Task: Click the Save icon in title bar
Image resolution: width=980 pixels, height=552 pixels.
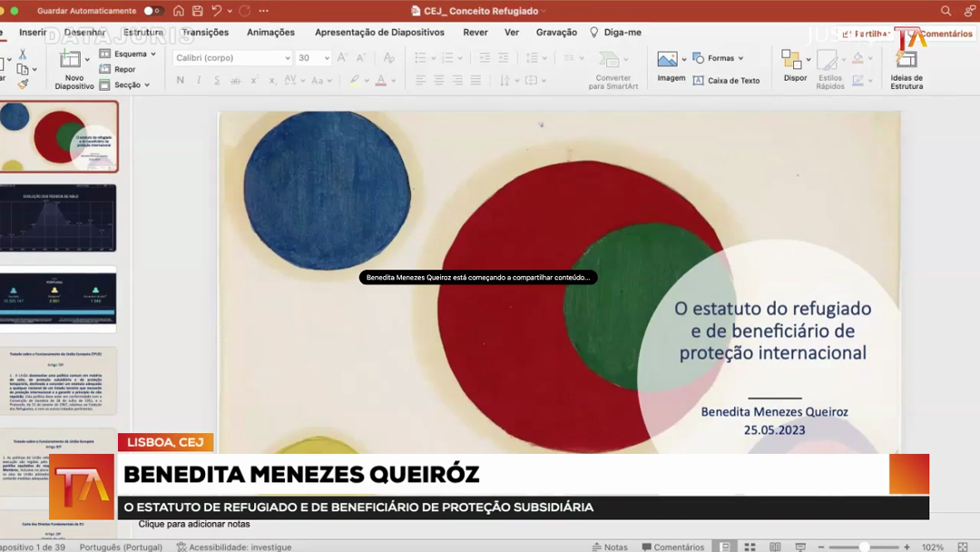Action: click(x=197, y=11)
